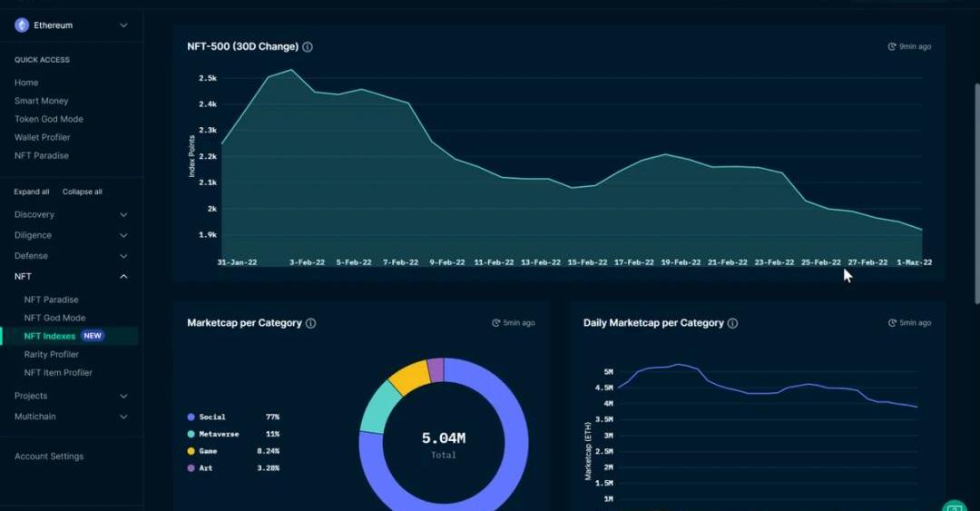Expand the Discovery section
The width and height of the screenshot is (980, 511).
pos(123,215)
